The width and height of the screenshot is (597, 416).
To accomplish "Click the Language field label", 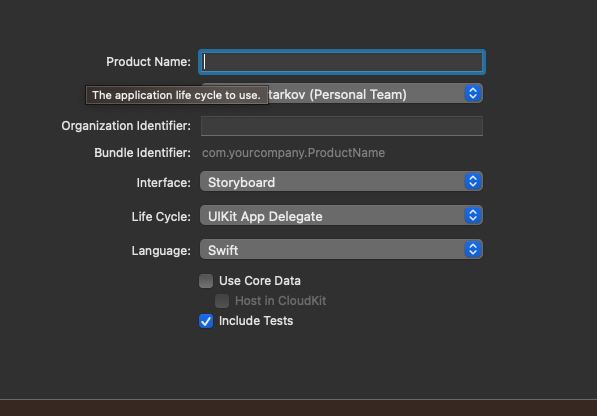I will click(161, 251).
